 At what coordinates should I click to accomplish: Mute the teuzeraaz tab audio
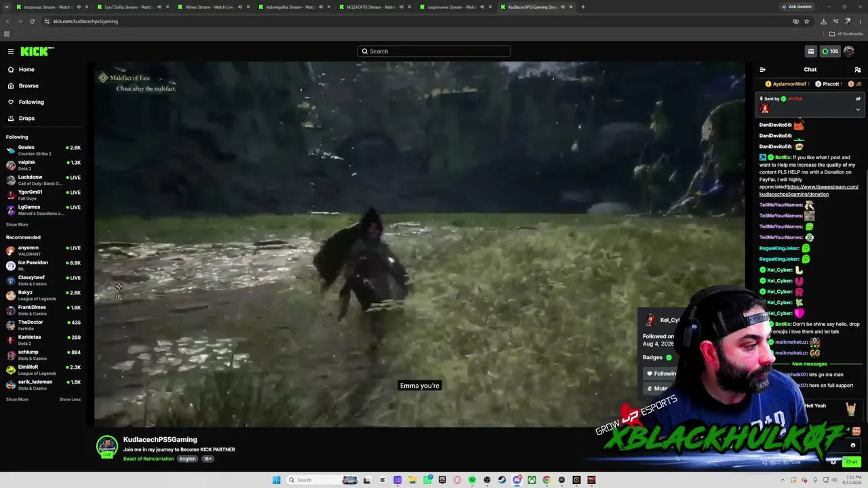click(x=79, y=7)
